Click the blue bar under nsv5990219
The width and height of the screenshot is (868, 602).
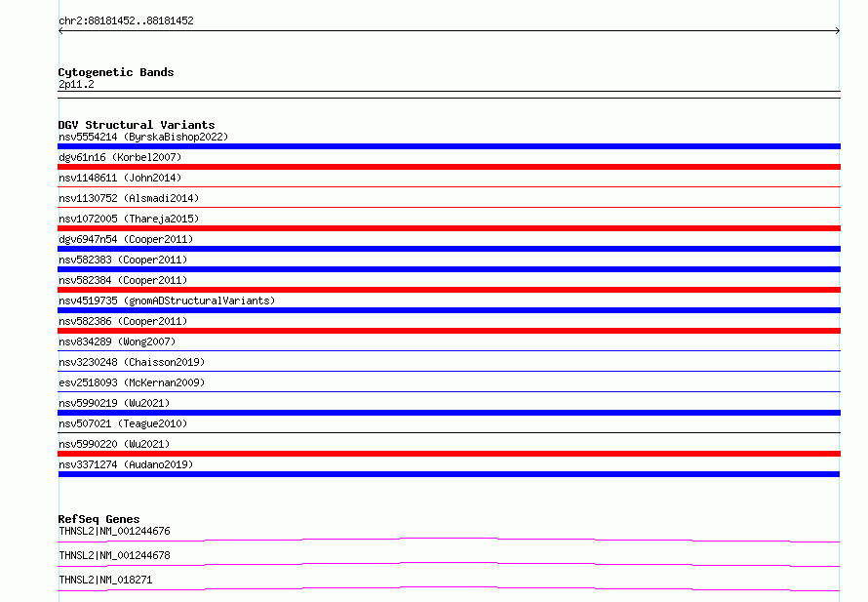click(x=449, y=413)
